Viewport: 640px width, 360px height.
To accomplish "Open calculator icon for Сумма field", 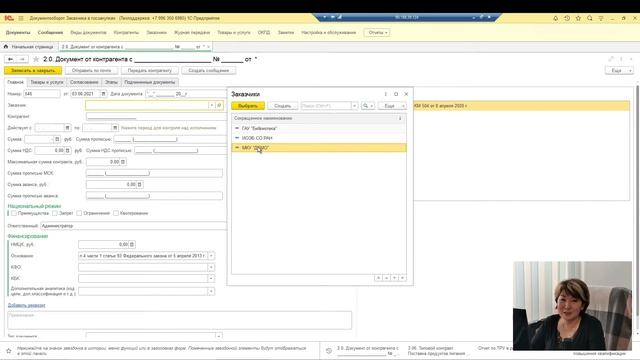I will 57,139.
